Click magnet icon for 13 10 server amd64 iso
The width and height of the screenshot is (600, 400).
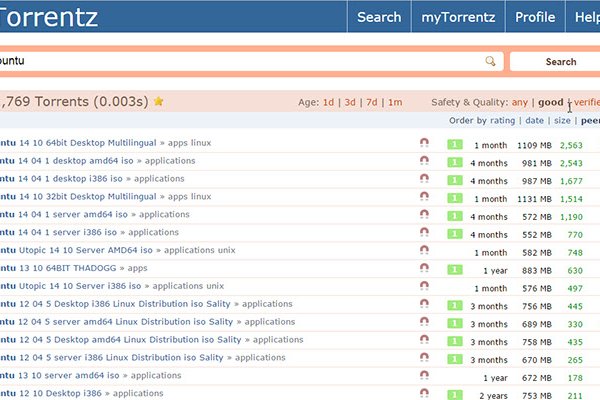click(424, 377)
